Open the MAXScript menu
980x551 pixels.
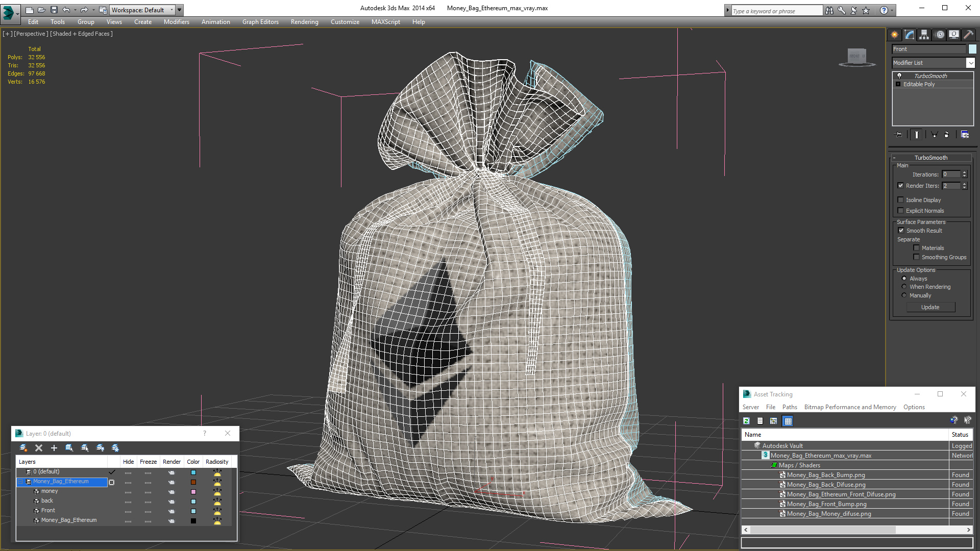click(386, 22)
